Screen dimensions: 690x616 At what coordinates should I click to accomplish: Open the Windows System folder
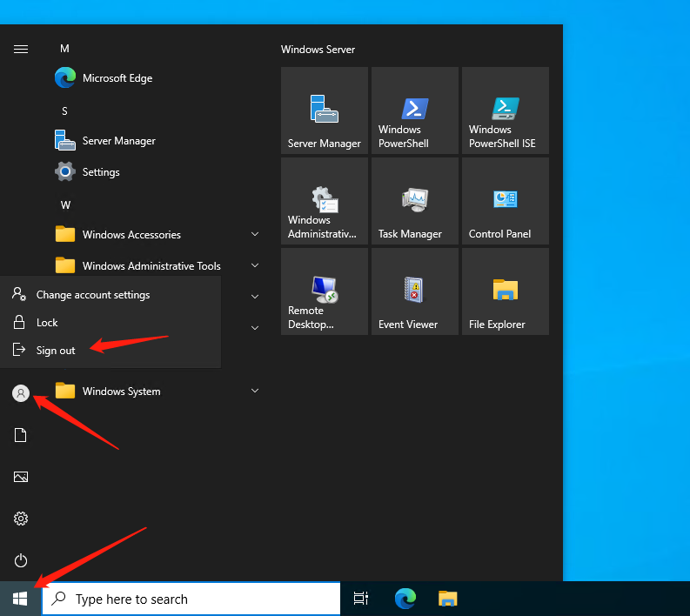pos(157,391)
